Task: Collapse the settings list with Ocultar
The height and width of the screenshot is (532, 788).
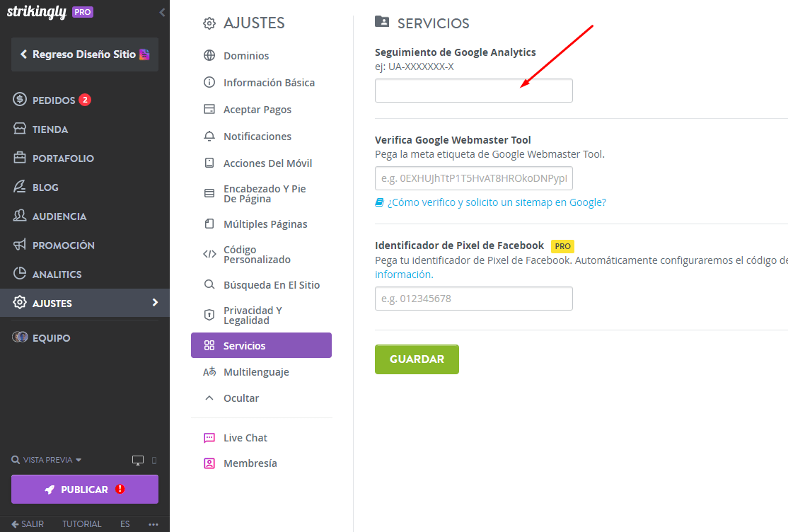Action: 241,398
